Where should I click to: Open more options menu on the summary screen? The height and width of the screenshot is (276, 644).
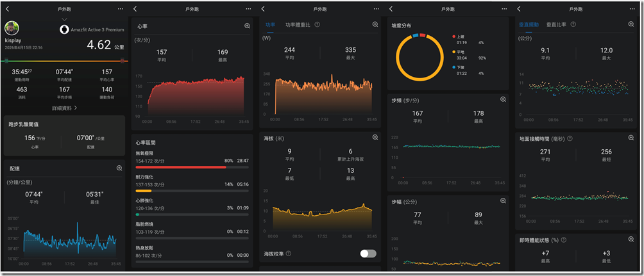(x=120, y=9)
